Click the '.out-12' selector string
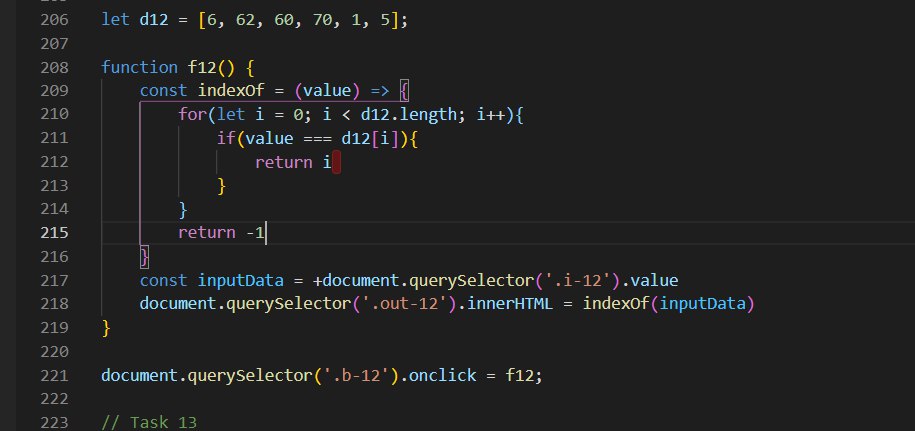 pyautogui.click(x=408, y=304)
